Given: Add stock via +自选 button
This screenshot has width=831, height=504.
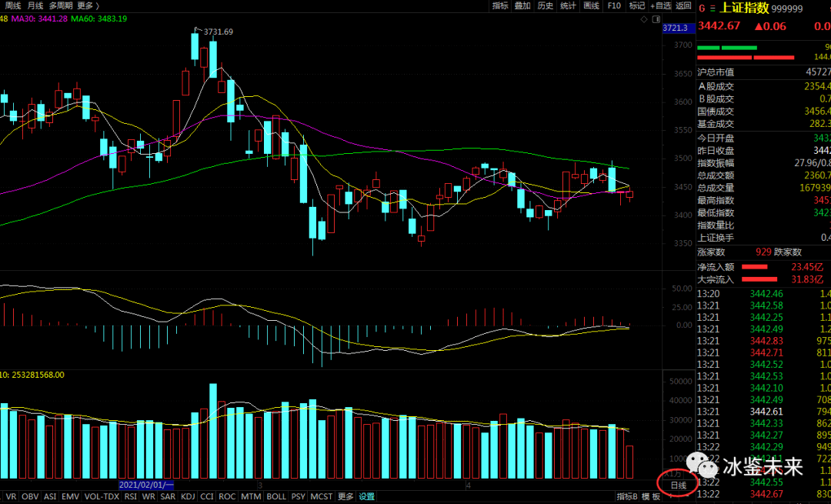Looking at the screenshot, I should point(660,5).
